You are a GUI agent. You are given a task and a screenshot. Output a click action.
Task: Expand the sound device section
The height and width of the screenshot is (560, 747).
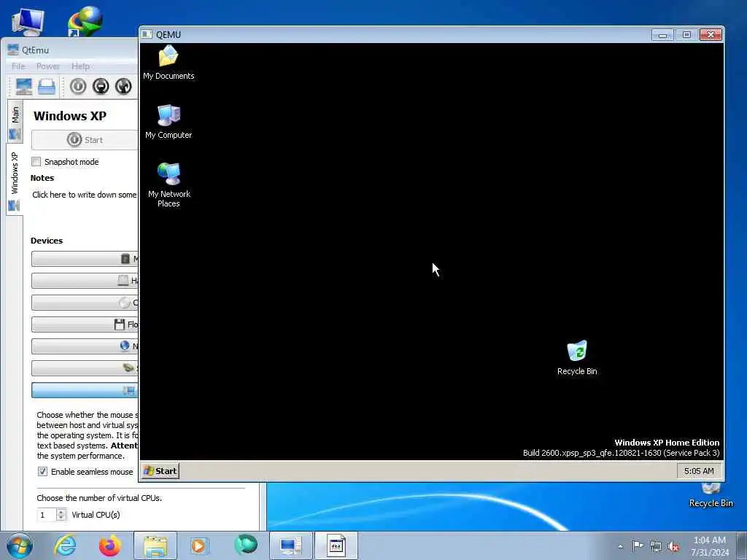(85, 368)
